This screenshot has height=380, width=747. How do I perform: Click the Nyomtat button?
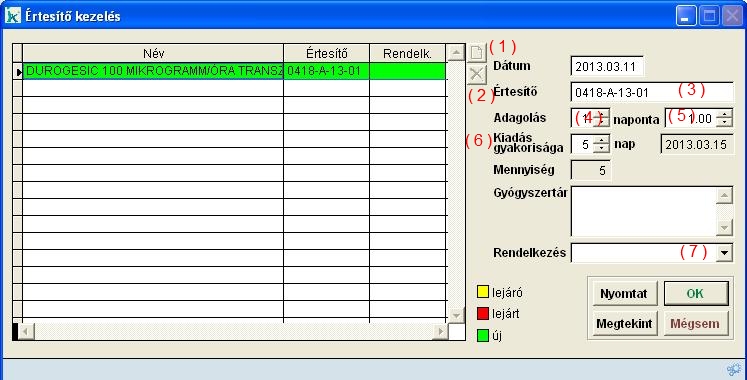624,293
